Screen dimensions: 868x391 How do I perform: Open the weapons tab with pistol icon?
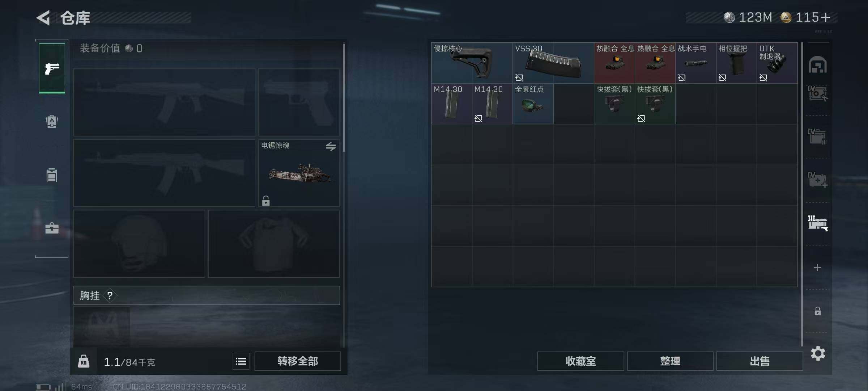coord(52,68)
